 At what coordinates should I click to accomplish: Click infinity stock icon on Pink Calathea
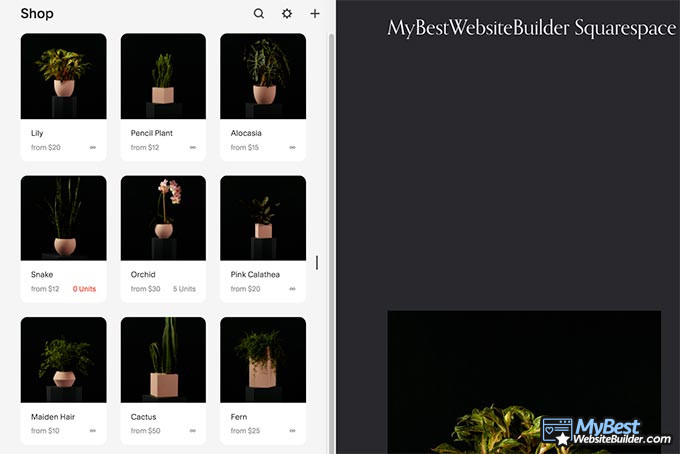point(293,289)
